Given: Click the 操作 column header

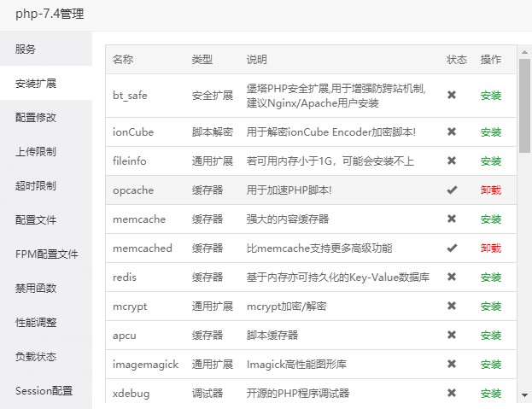Looking at the screenshot, I should pyautogui.click(x=491, y=60).
